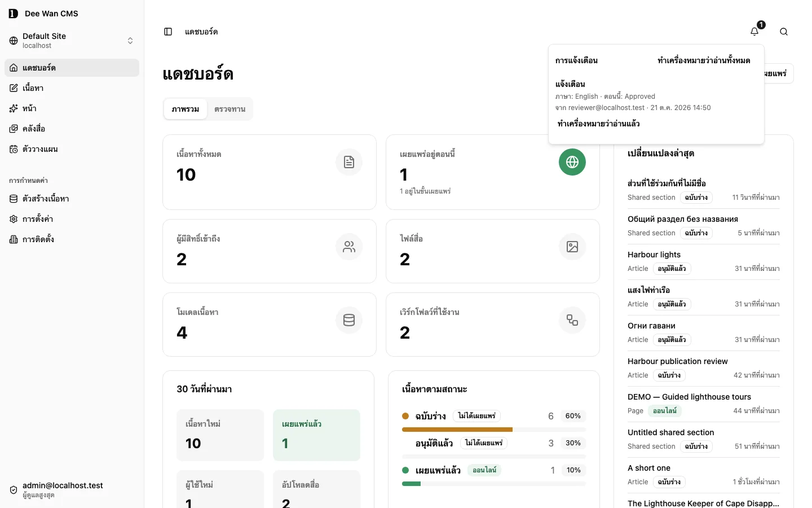Image resolution: width=812 pixels, height=508 pixels.
Task: Open เนื้อหา in the sidebar
Action: tap(72, 88)
